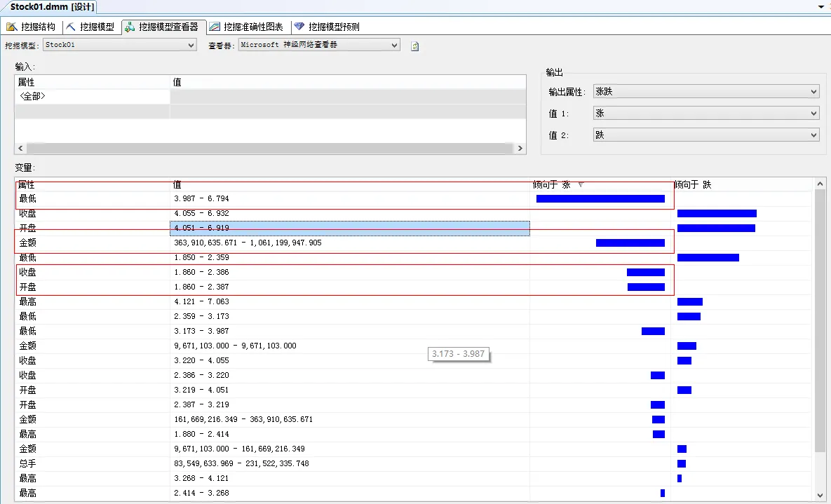Go to the 挖掘模型预测 tab
The image size is (831, 504).
click(x=327, y=27)
